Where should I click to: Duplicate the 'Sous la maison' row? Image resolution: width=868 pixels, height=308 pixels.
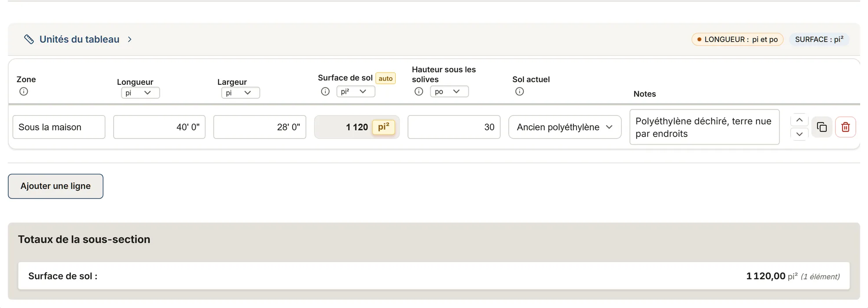point(822,127)
